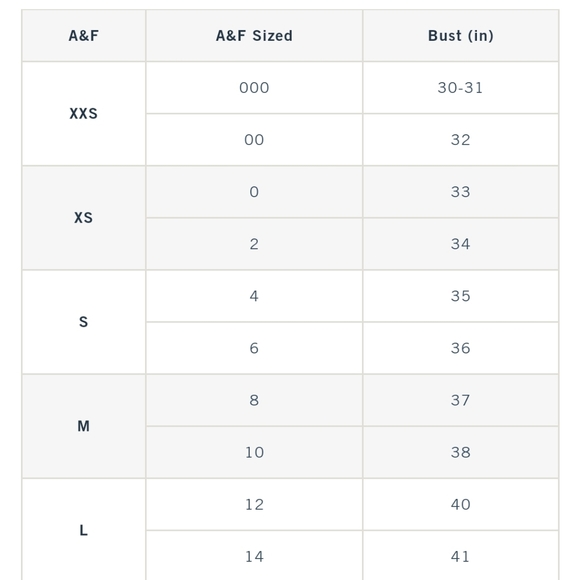Viewport: 580px width, 580px height.
Task: Click the S size row label
Action: (84, 322)
